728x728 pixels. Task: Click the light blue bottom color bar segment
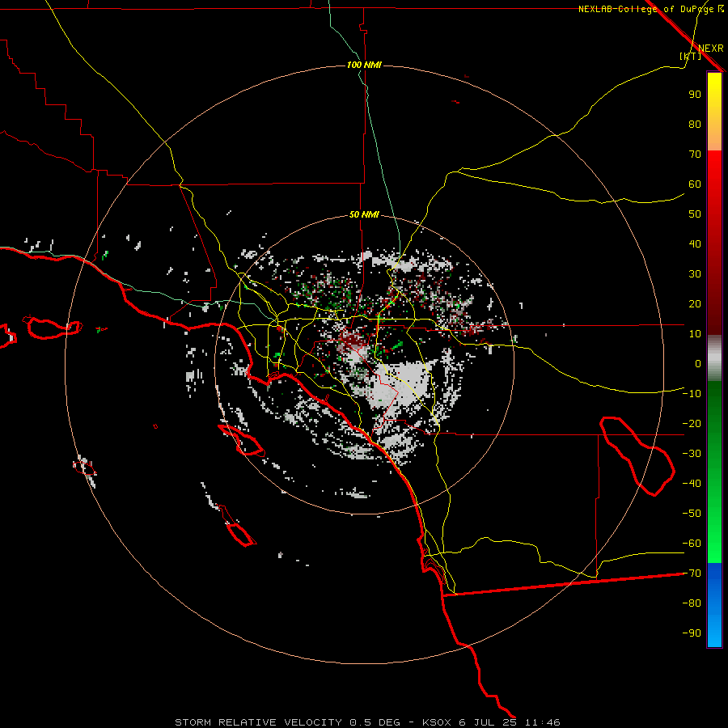[x=714, y=632]
